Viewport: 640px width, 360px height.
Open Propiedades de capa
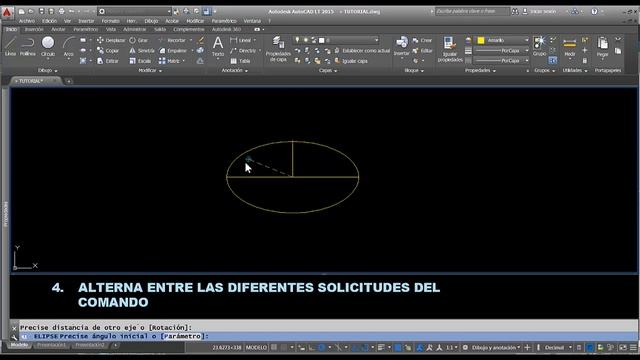tap(278, 49)
